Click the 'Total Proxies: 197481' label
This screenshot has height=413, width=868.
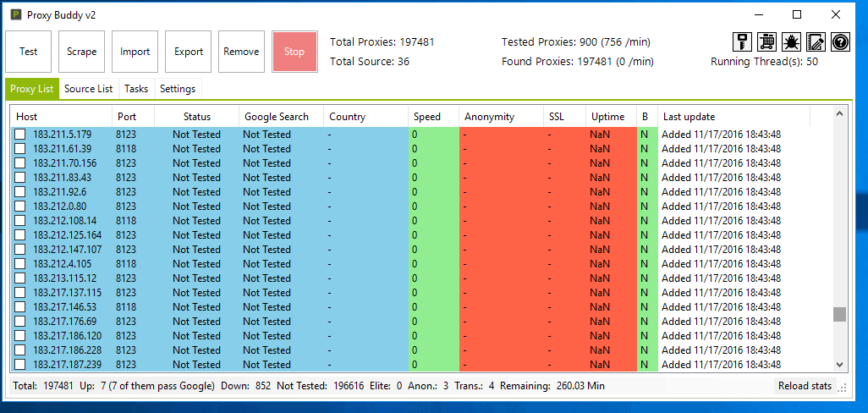pos(382,41)
